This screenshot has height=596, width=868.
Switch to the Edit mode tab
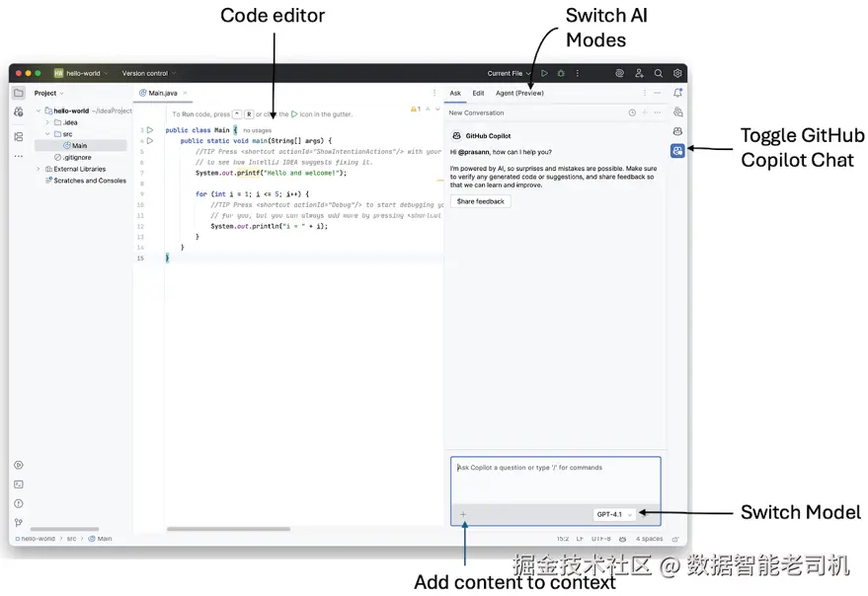tap(478, 93)
